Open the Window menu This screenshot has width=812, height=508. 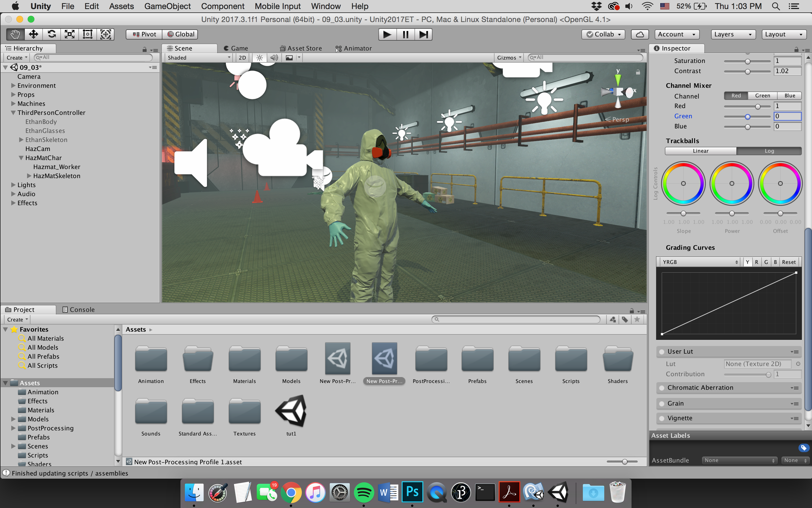[x=326, y=6]
